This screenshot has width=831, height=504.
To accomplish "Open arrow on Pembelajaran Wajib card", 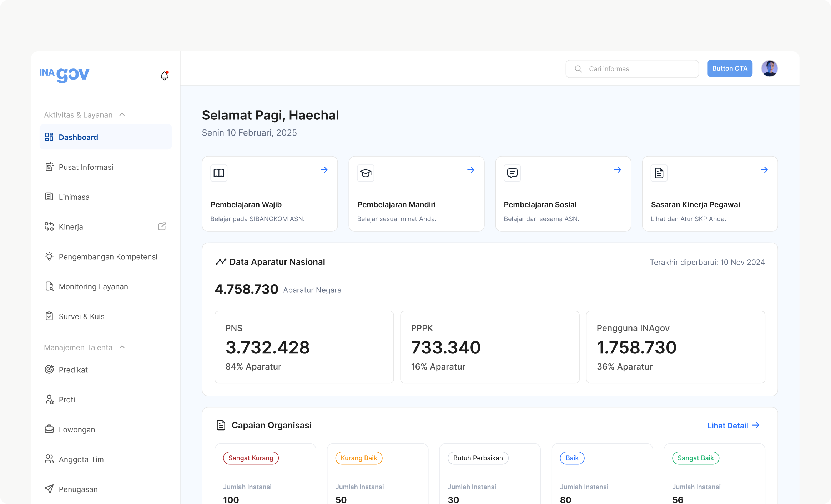I will 324,170.
